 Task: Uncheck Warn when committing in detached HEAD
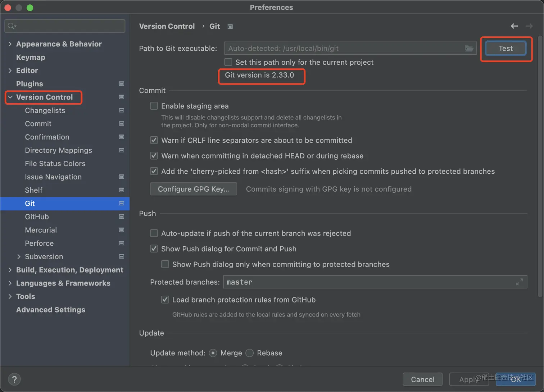pos(154,156)
